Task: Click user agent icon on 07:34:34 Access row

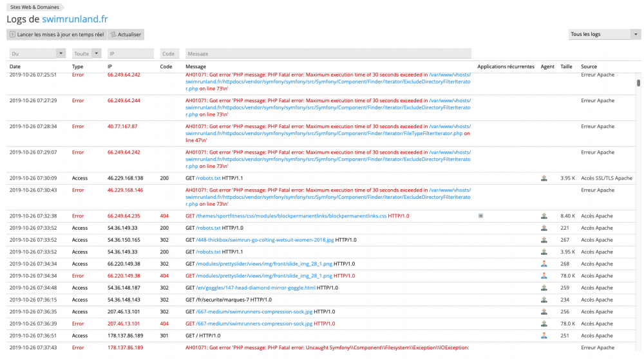Action: click(544, 264)
